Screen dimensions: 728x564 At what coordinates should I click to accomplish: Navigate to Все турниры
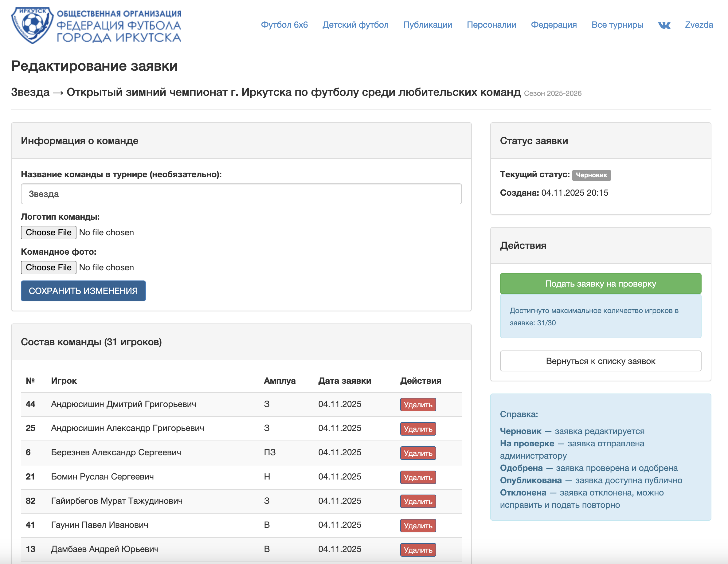pyautogui.click(x=617, y=25)
